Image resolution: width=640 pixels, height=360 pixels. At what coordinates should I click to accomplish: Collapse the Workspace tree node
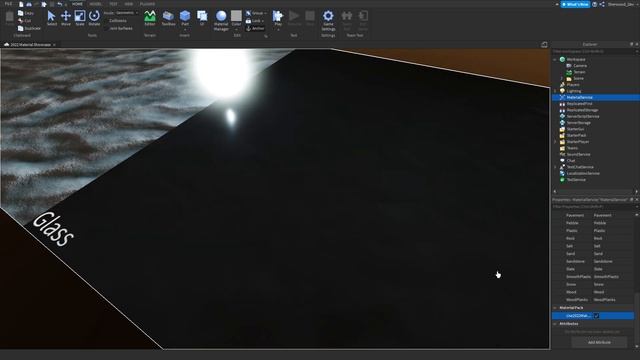pos(555,60)
